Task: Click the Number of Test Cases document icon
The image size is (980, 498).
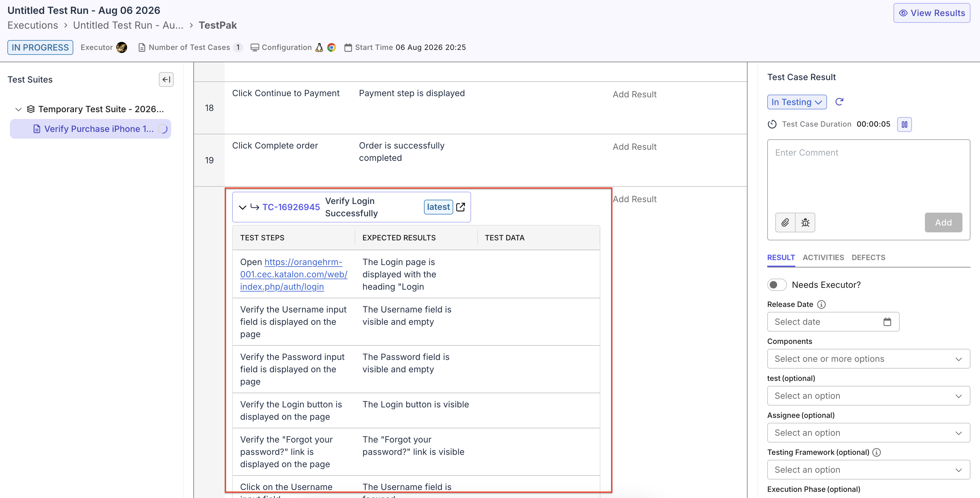Action: click(x=142, y=47)
